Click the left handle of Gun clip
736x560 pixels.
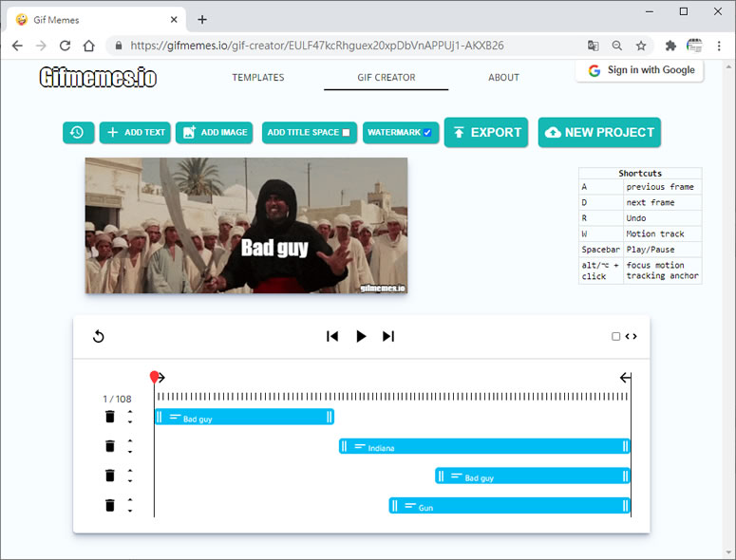pyautogui.click(x=394, y=505)
